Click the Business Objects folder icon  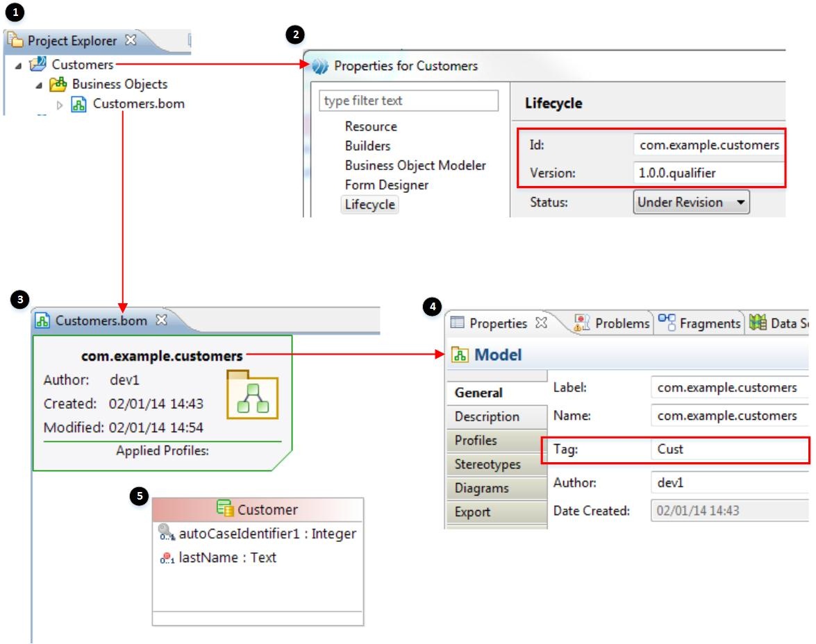(x=58, y=84)
